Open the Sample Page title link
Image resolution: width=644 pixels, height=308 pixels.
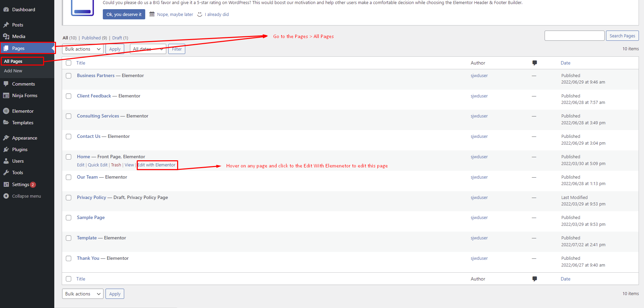coord(91,217)
